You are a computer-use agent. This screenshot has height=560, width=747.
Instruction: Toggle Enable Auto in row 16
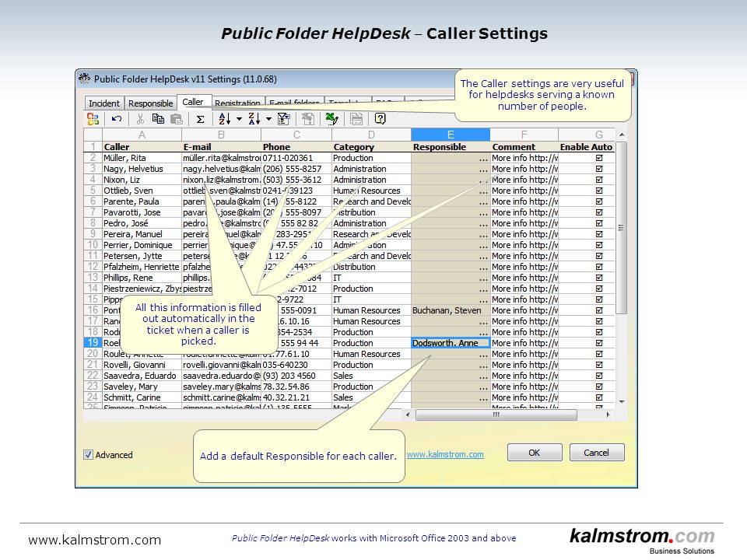coord(599,310)
